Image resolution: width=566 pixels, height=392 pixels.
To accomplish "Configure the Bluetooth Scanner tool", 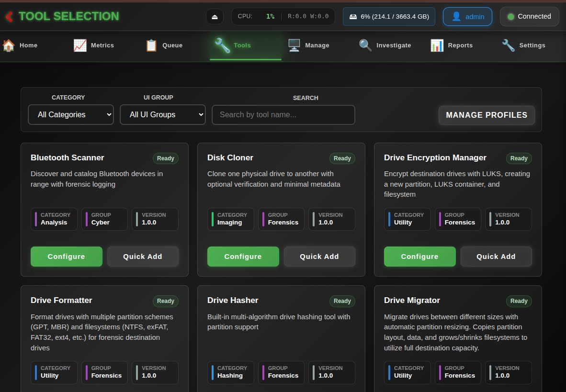I will (x=67, y=257).
